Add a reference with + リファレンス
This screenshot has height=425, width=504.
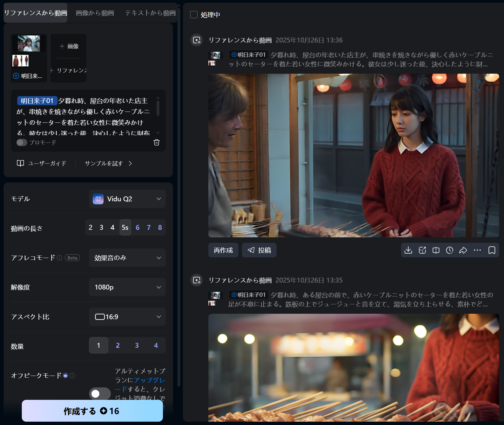68,70
